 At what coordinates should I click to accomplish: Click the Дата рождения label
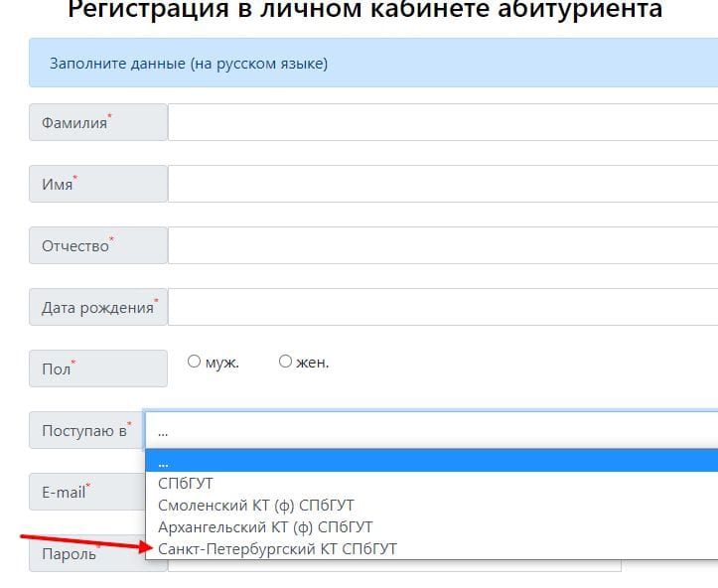click(97, 307)
